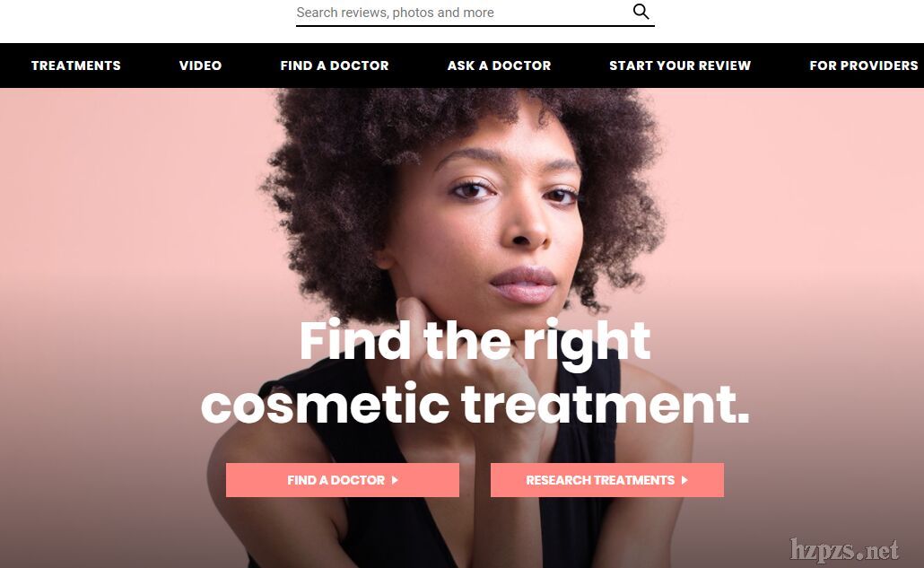This screenshot has height=568, width=924.
Task: Click the hzpzs.net watermark text
Action: 844,550
